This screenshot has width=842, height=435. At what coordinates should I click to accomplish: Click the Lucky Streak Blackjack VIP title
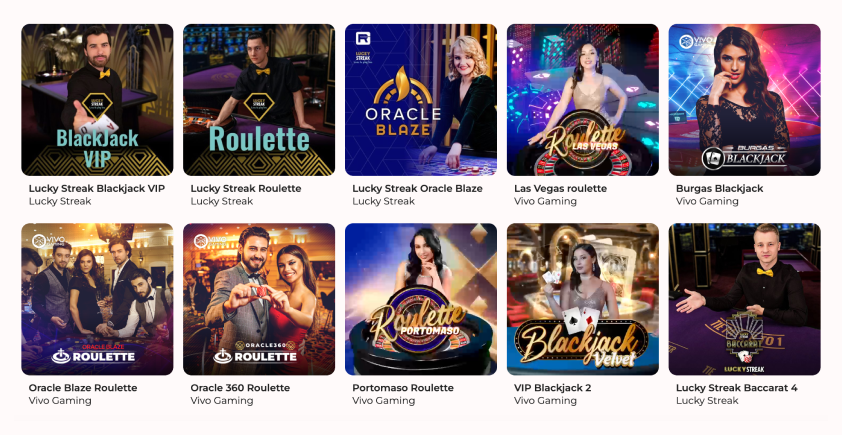pyautogui.click(x=97, y=188)
